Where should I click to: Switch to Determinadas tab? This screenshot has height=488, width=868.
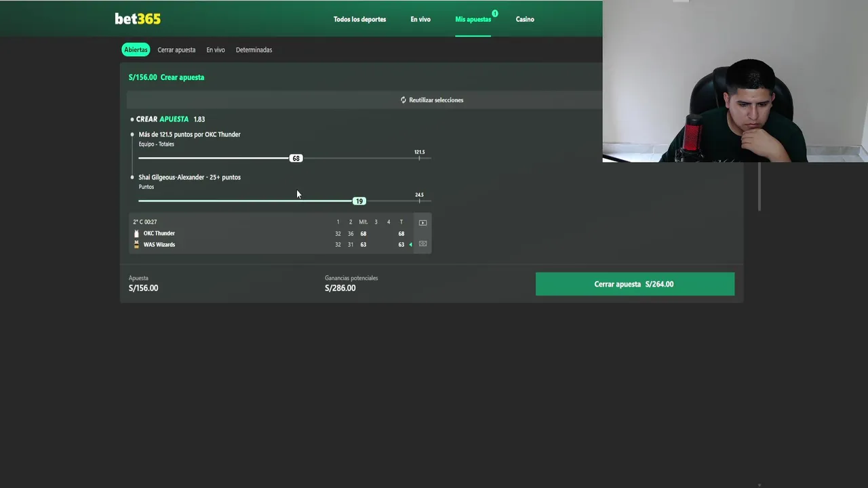[254, 49]
